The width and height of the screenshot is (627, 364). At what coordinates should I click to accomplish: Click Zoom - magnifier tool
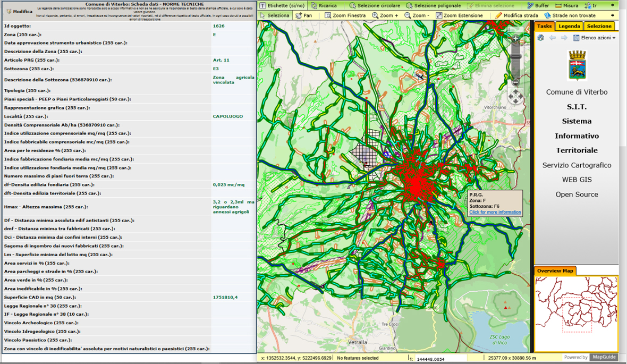[x=417, y=15]
